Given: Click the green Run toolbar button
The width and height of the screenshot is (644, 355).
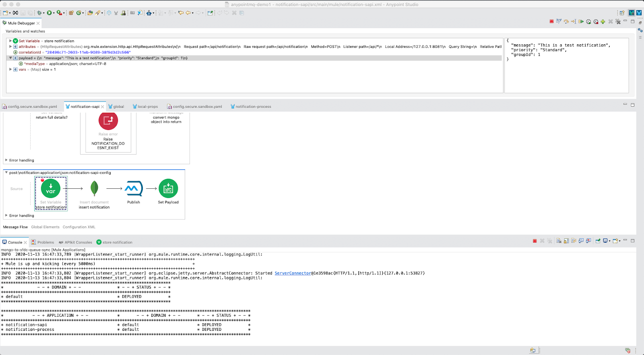Looking at the screenshot, I should tap(49, 13).
